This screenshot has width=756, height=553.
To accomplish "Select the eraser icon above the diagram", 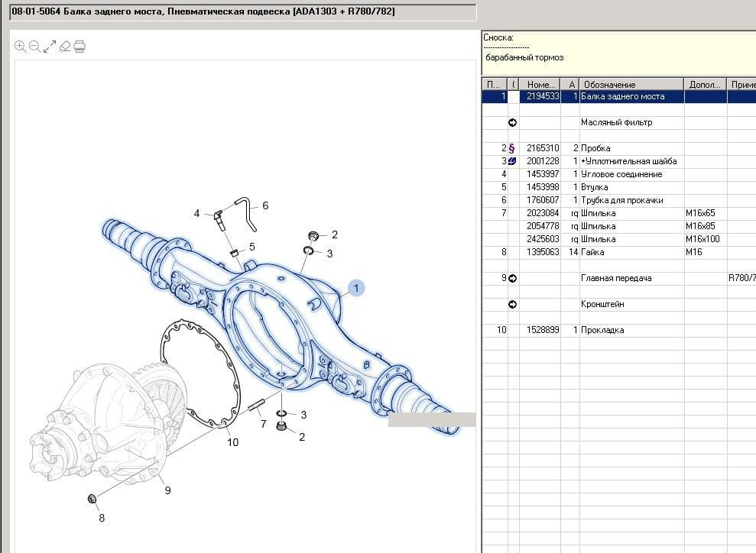I will coord(65,47).
